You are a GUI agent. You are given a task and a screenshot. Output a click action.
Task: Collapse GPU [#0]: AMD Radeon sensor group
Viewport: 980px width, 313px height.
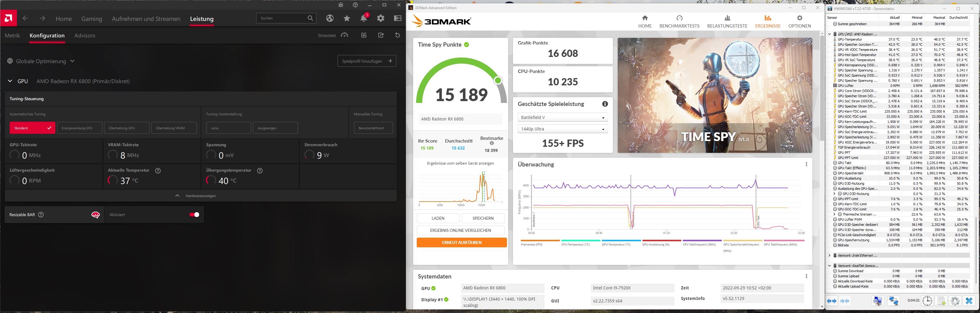coord(829,34)
